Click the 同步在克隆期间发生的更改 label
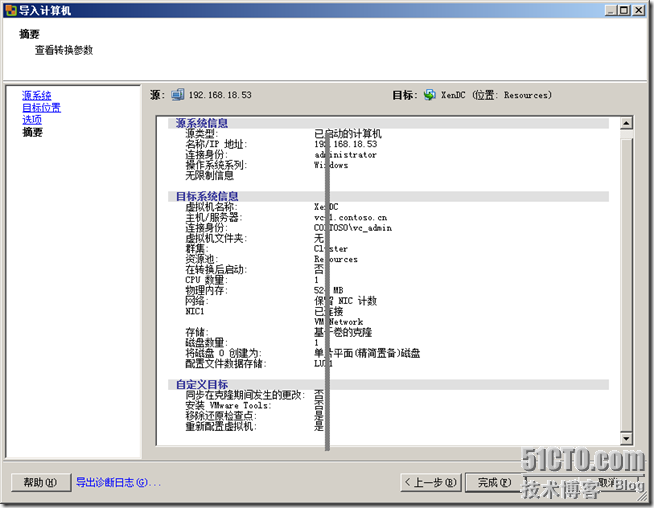This screenshot has height=508, width=654. pyautogui.click(x=245, y=395)
